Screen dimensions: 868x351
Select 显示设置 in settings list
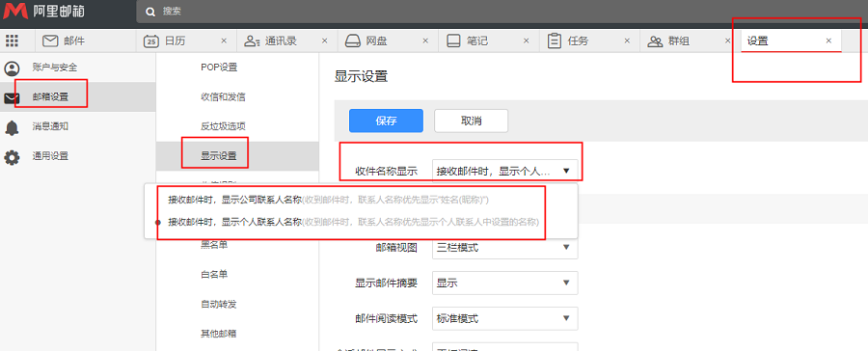pyautogui.click(x=237, y=156)
